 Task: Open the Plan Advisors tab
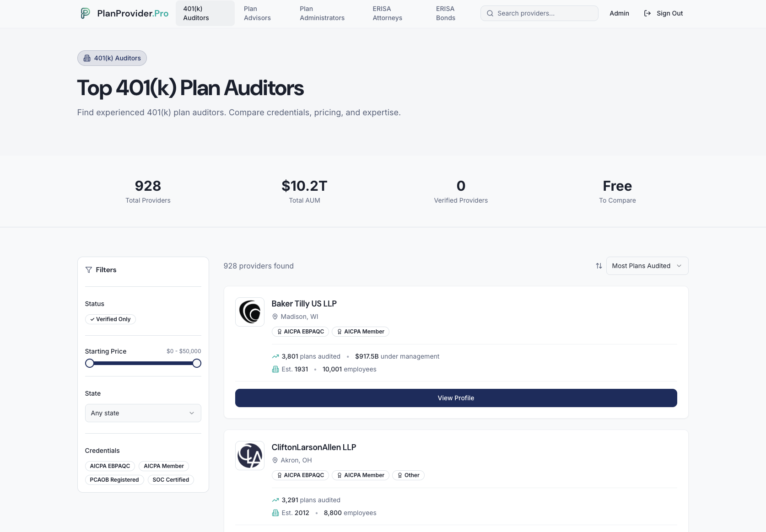(x=257, y=13)
